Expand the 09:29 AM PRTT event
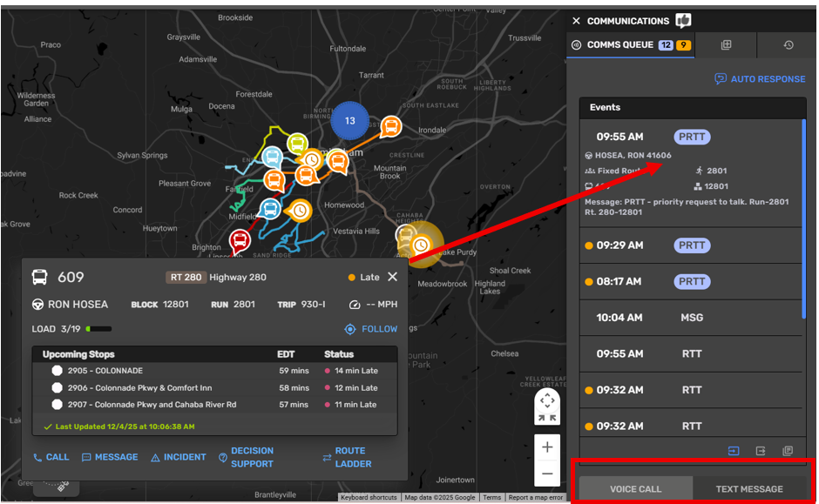This screenshot has width=819, height=504. 691,245
